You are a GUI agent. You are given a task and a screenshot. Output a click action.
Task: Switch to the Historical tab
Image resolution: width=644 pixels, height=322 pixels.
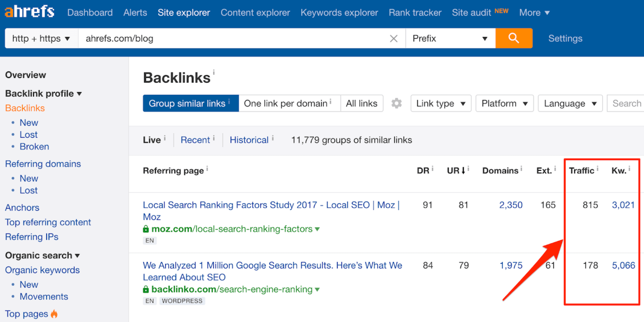(x=249, y=140)
